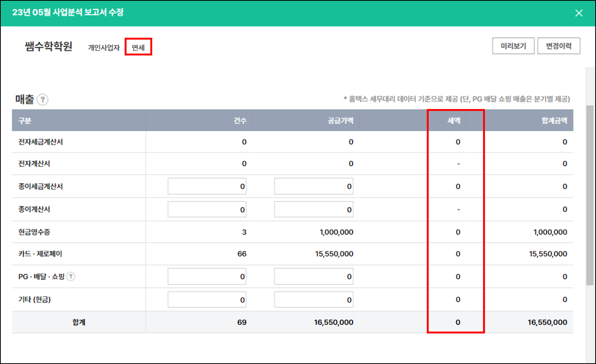This screenshot has width=596, height=364.
Task: Select the 종이계산서 건수 input field
Action: pyautogui.click(x=207, y=209)
